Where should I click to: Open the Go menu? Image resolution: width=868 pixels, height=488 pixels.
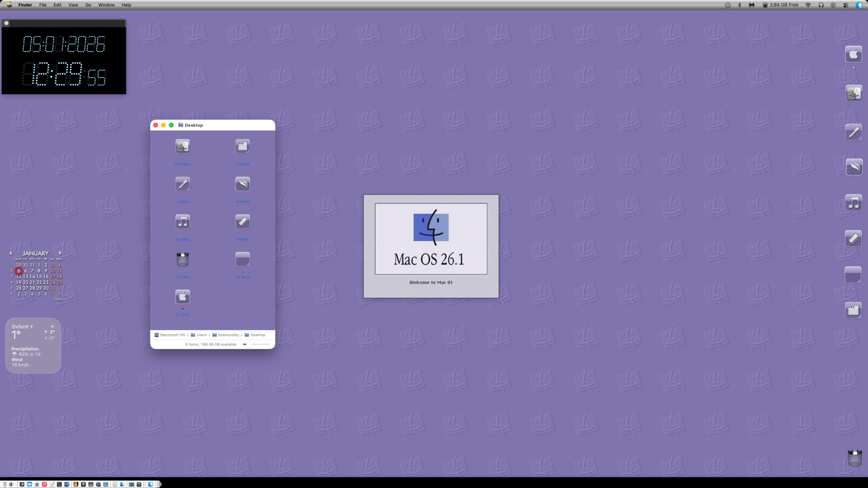point(88,5)
